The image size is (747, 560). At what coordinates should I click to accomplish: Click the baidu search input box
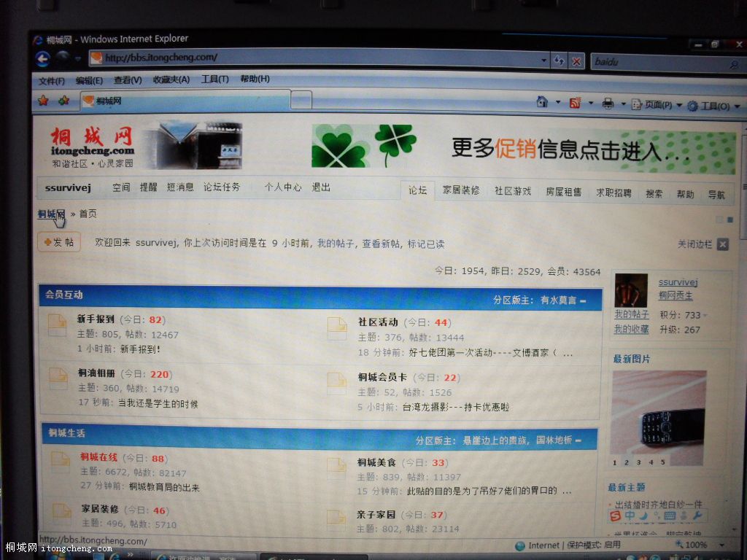pyautogui.click(x=657, y=63)
